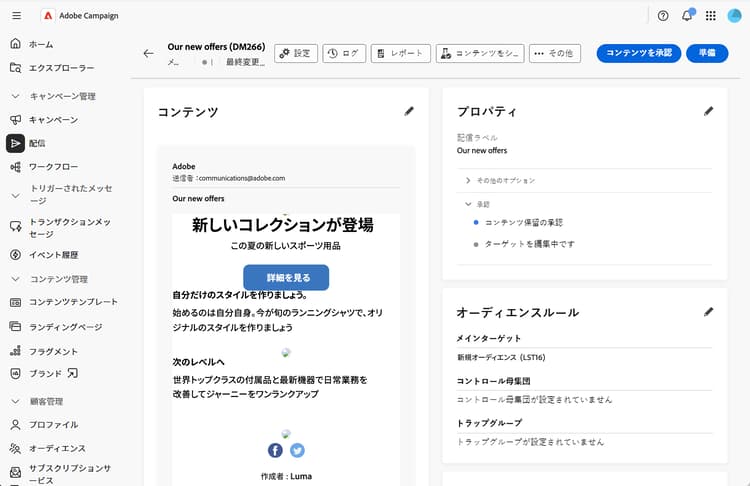The width and height of the screenshot is (750, 486).
Task: Click the sender communications@adobe.com line
Action: 229,178
